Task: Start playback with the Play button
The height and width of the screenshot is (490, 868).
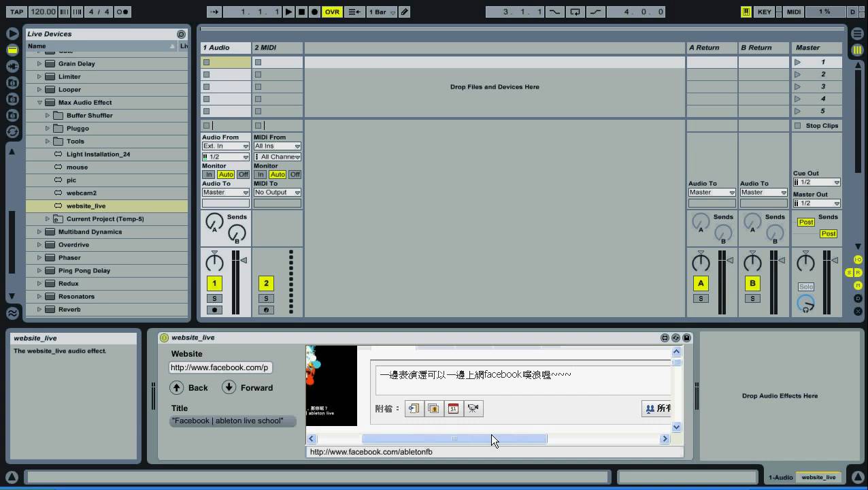Action: click(288, 12)
